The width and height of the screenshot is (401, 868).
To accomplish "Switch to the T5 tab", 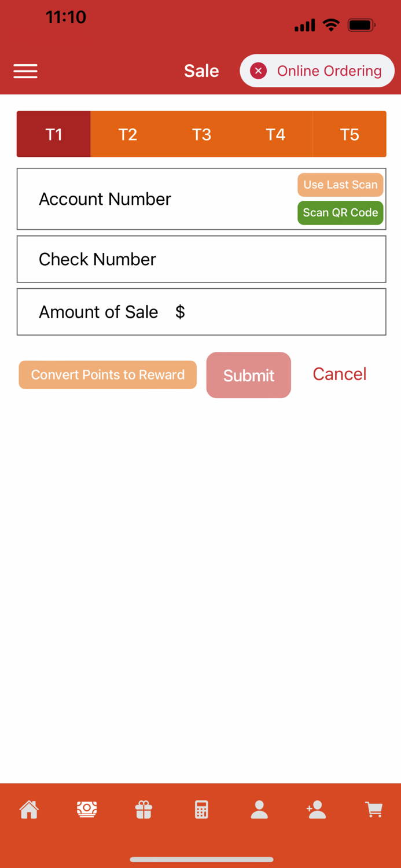I will tap(350, 134).
